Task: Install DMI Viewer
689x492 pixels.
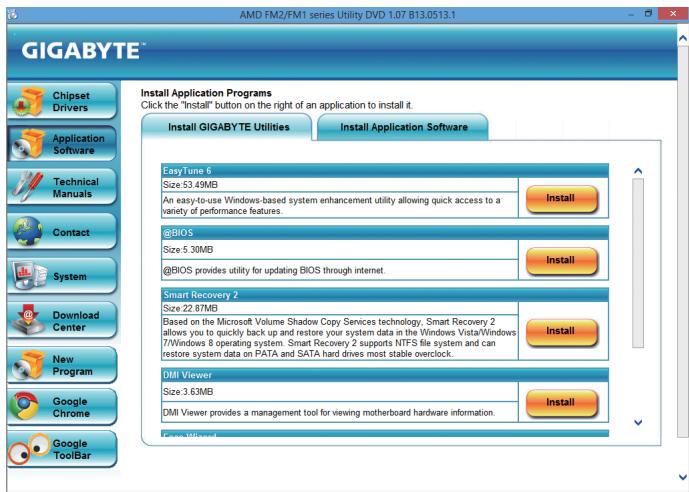Action: pos(562,402)
